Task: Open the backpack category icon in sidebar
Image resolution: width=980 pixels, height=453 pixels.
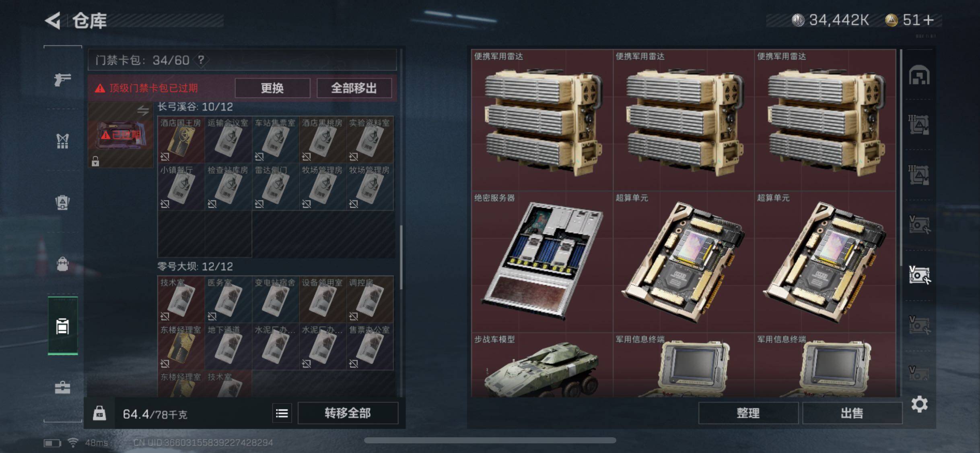Action: click(62, 264)
